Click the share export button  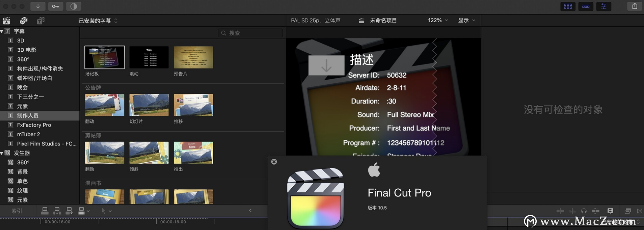tap(635, 6)
